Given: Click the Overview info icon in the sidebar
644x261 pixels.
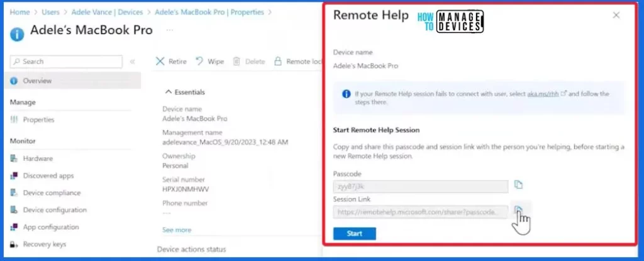Looking at the screenshot, I should pyautogui.click(x=14, y=81).
